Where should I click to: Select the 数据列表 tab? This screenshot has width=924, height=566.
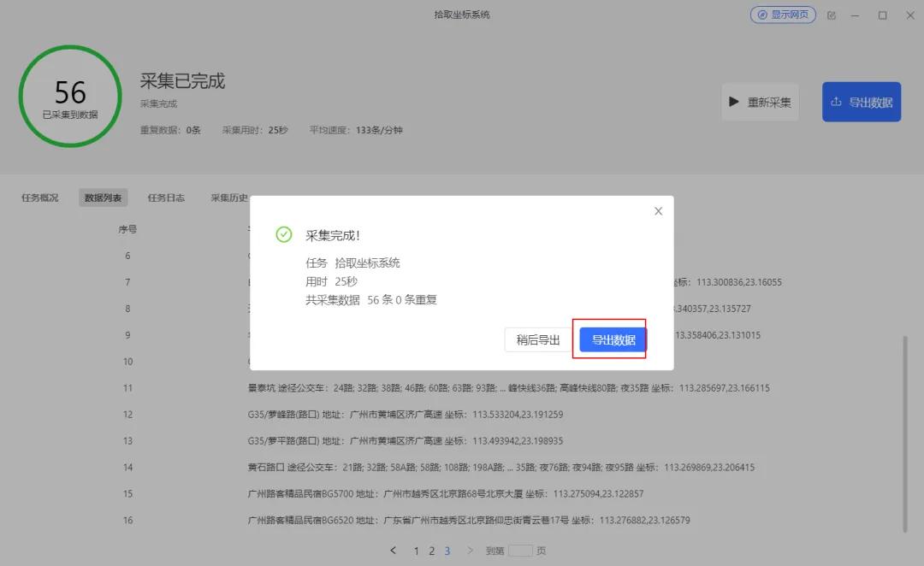click(103, 198)
